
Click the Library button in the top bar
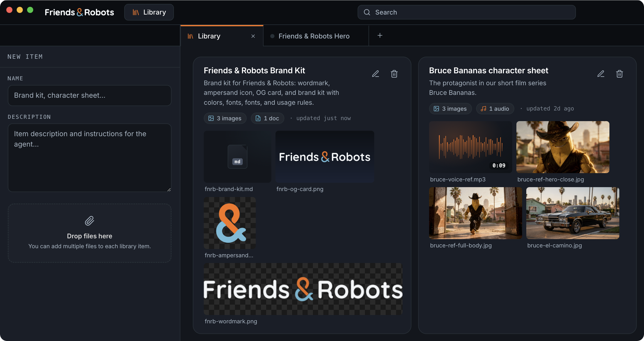point(149,12)
